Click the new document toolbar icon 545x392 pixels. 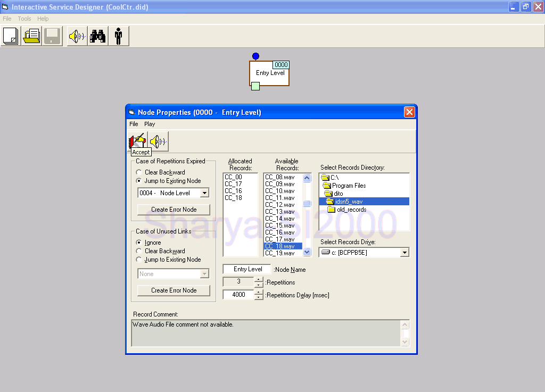coord(11,36)
